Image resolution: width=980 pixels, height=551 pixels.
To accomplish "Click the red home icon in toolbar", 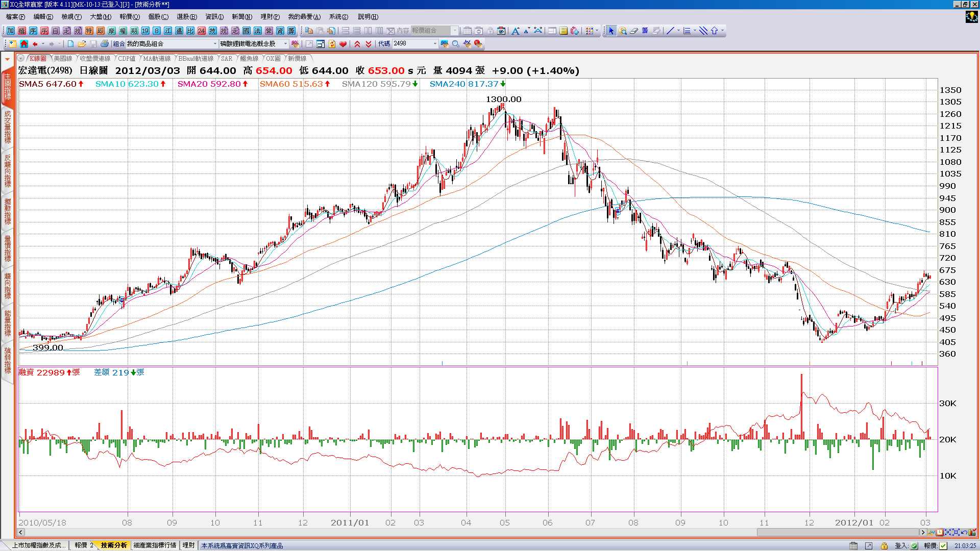I will point(24,44).
